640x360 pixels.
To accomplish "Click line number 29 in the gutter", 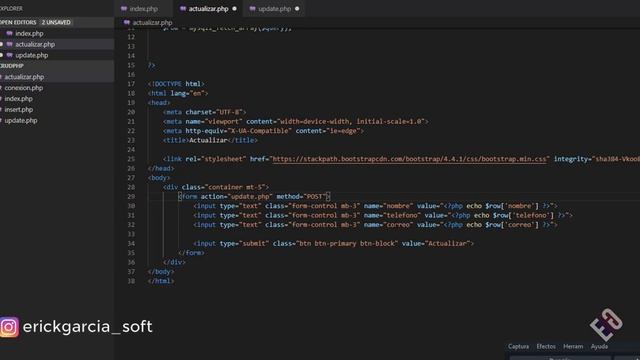I will (x=131, y=197).
